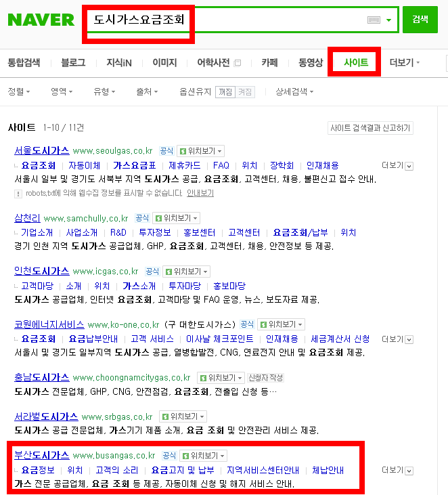Viewport: 448px width, 495px height.
Task: Open the 영역 filter dropdown
Action: 62,92
